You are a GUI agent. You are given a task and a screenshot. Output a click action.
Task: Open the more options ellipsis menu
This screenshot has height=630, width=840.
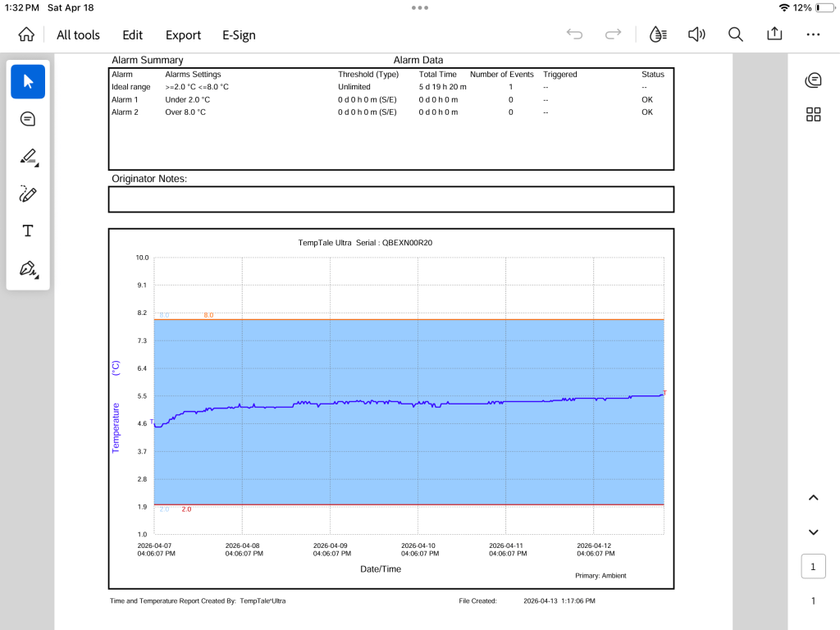(x=813, y=34)
